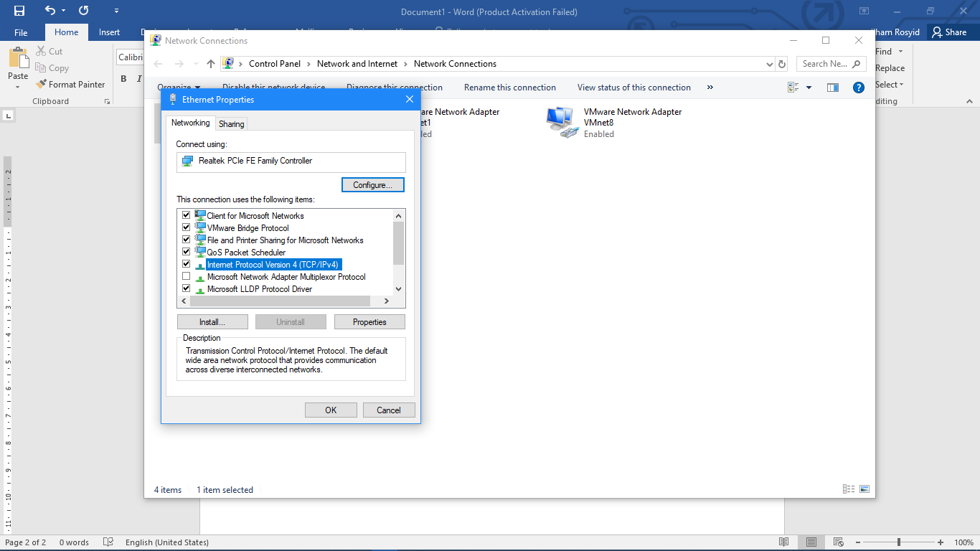Switch to the Insert ribbon tab
Image resolution: width=980 pixels, height=551 pixels.
pos(109,32)
